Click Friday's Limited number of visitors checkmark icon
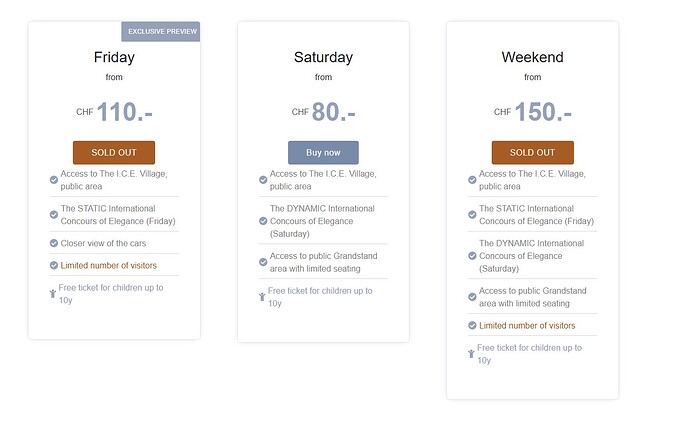The image size is (689, 434). coord(54,265)
